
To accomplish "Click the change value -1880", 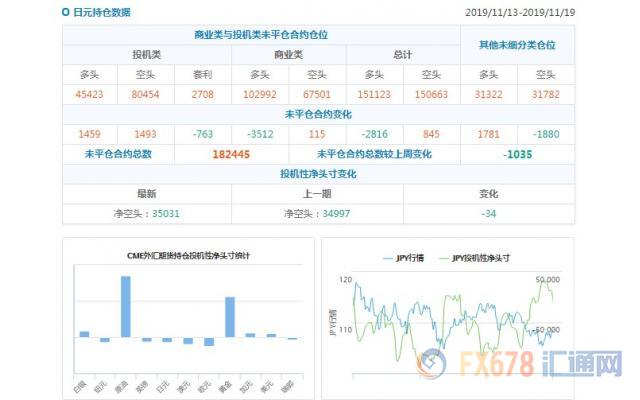I will 546,134.
